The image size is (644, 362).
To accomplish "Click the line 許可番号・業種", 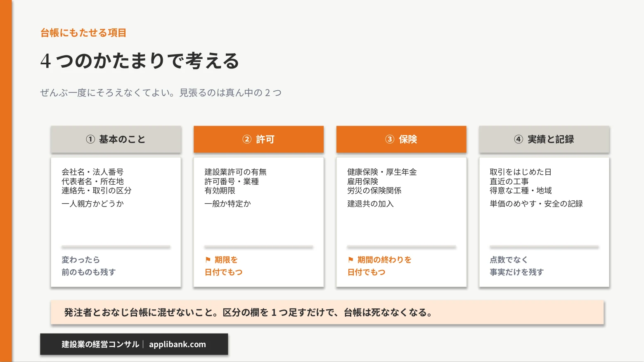I will 232,181.
